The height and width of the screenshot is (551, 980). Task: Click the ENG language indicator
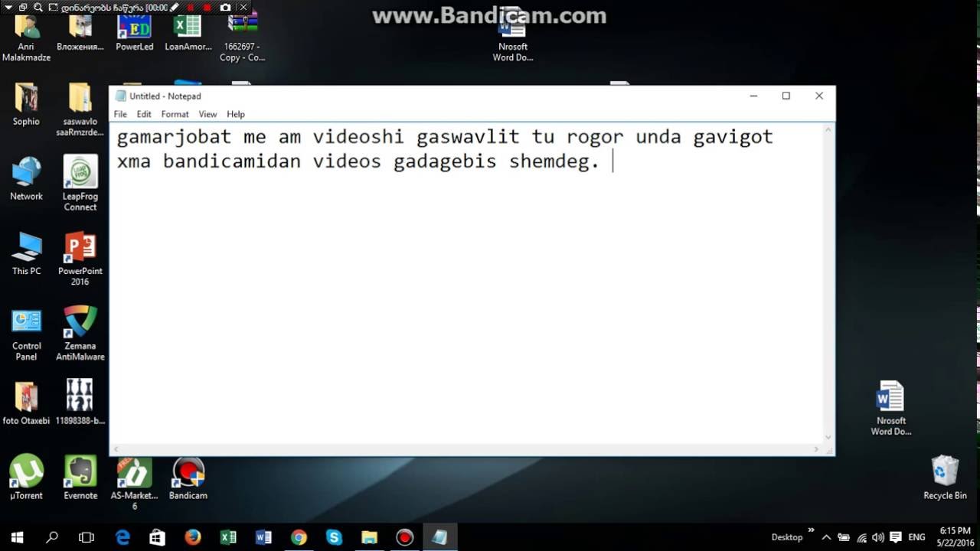pos(916,537)
